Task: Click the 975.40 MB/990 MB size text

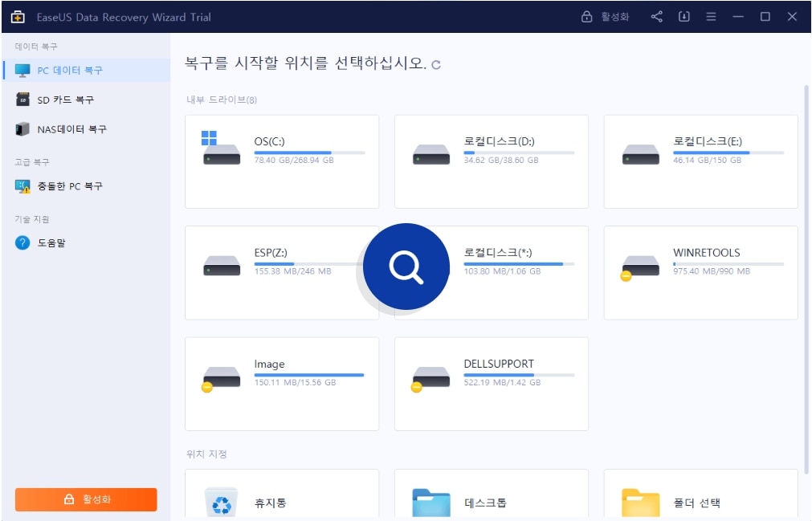Action: 712,271
